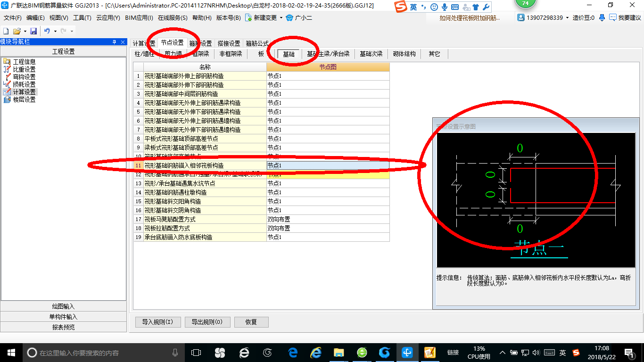Image resolution: width=644 pixels, height=362 pixels.
Task: Expand the 13907298339 account dropdown
Action: point(568,18)
